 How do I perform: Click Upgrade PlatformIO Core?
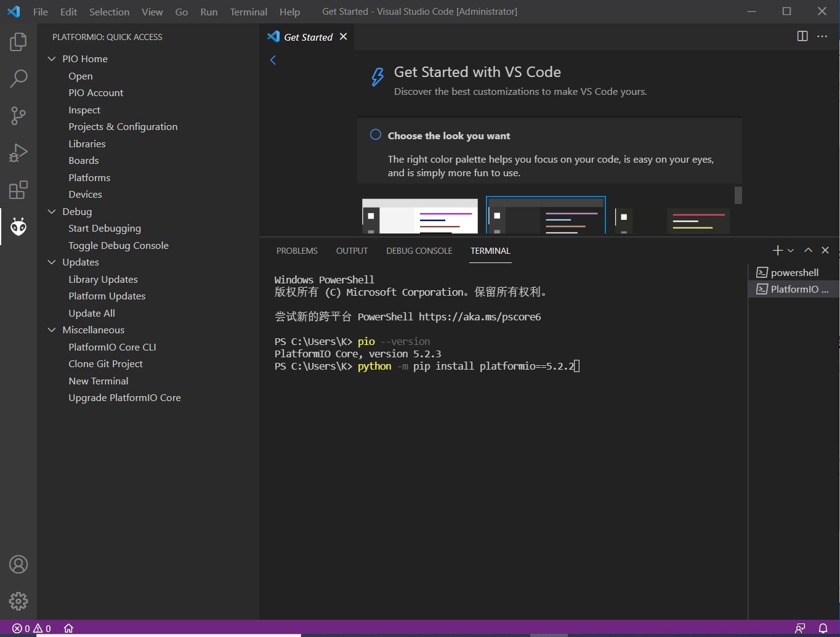[124, 397]
